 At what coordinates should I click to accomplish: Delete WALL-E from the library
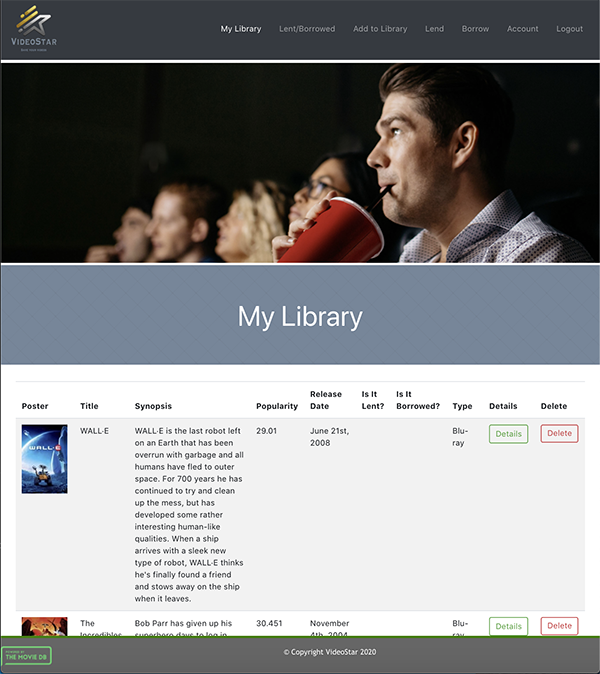pyautogui.click(x=559, y=433)
